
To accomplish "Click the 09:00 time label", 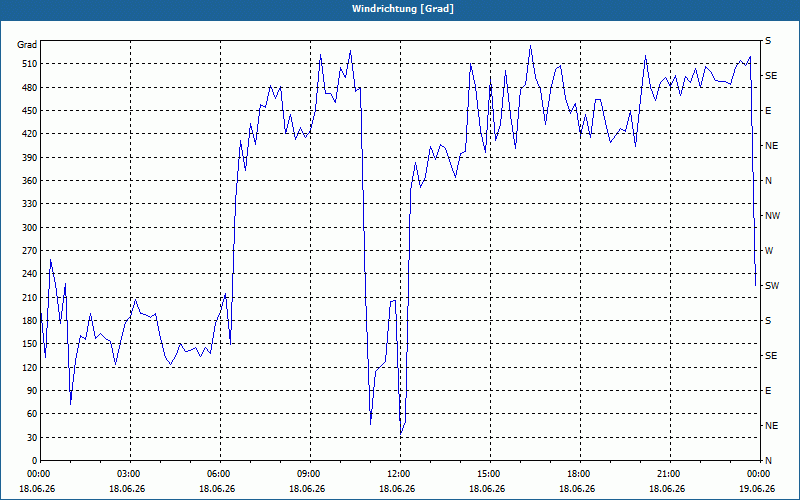I will point(310,473).
